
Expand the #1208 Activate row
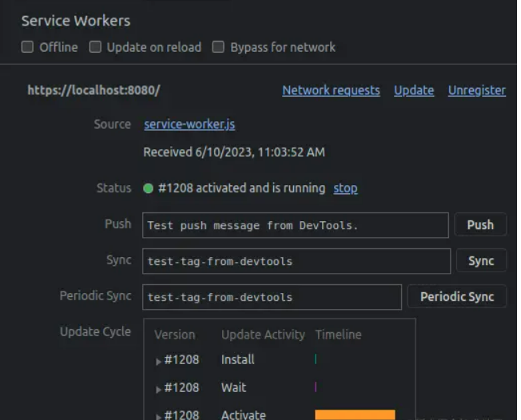coord(158,416)
